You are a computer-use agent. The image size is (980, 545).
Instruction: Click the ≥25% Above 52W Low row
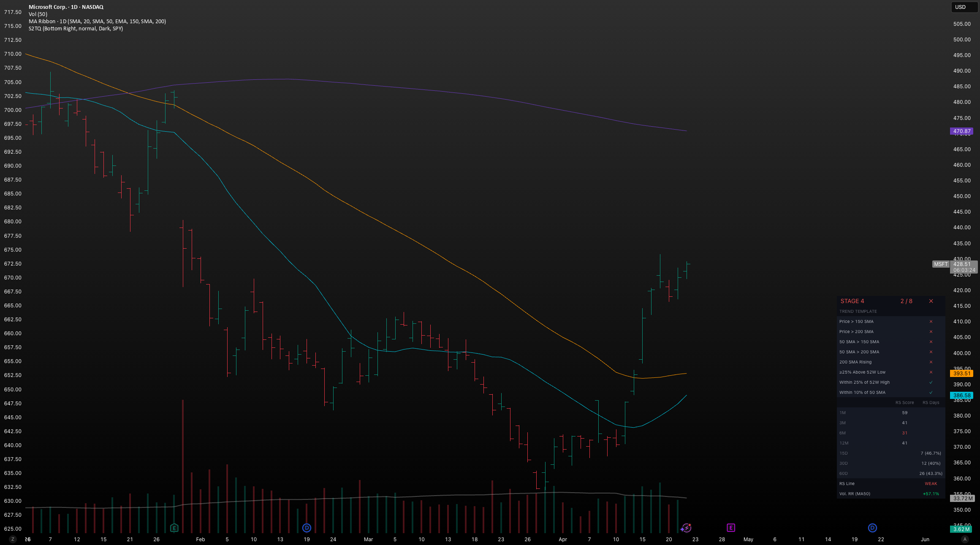coord(891,372)
